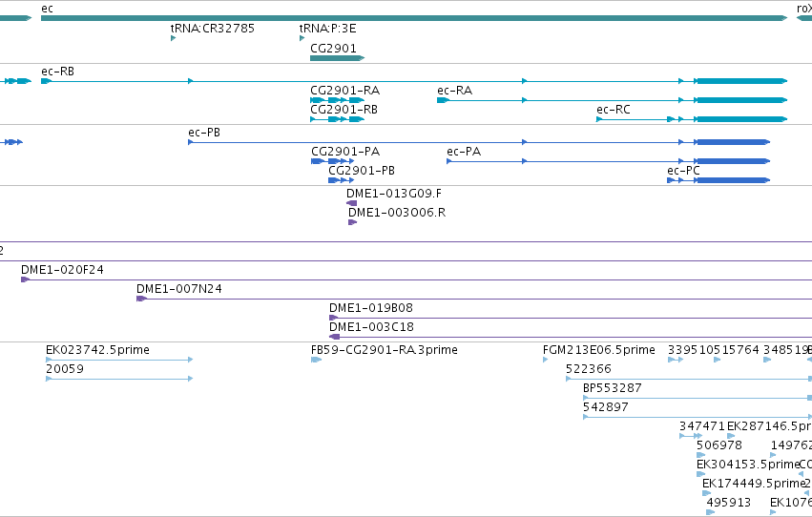The height and width of the screenshot is (517, 812).
Task: Select the ec-PC protein label
Action: tap(683, 171)
